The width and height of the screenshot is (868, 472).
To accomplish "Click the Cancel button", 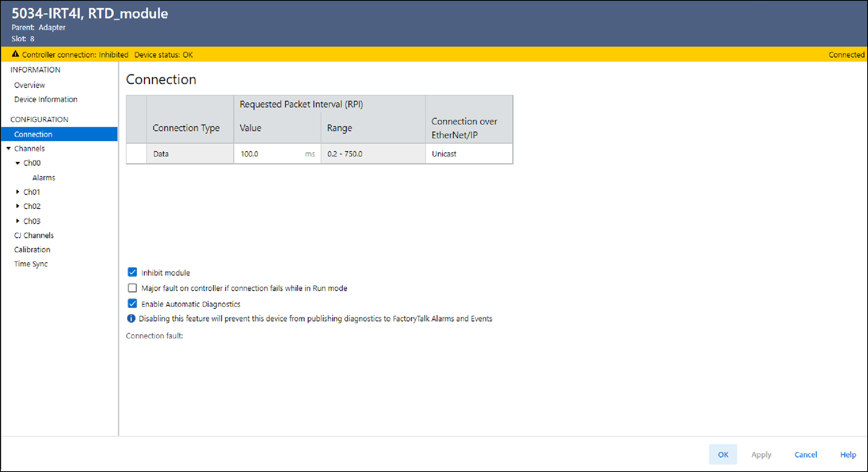I will (x=805, y=454).
